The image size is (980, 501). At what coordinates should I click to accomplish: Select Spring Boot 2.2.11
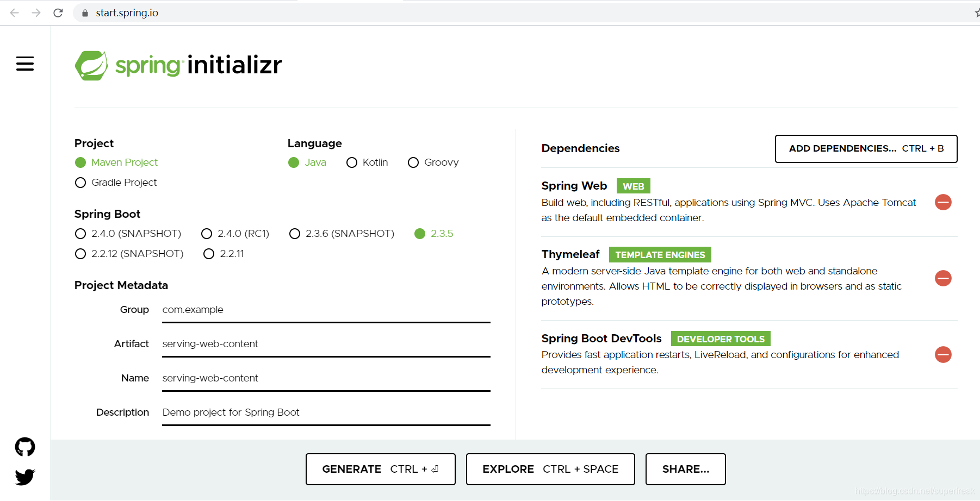224,254
